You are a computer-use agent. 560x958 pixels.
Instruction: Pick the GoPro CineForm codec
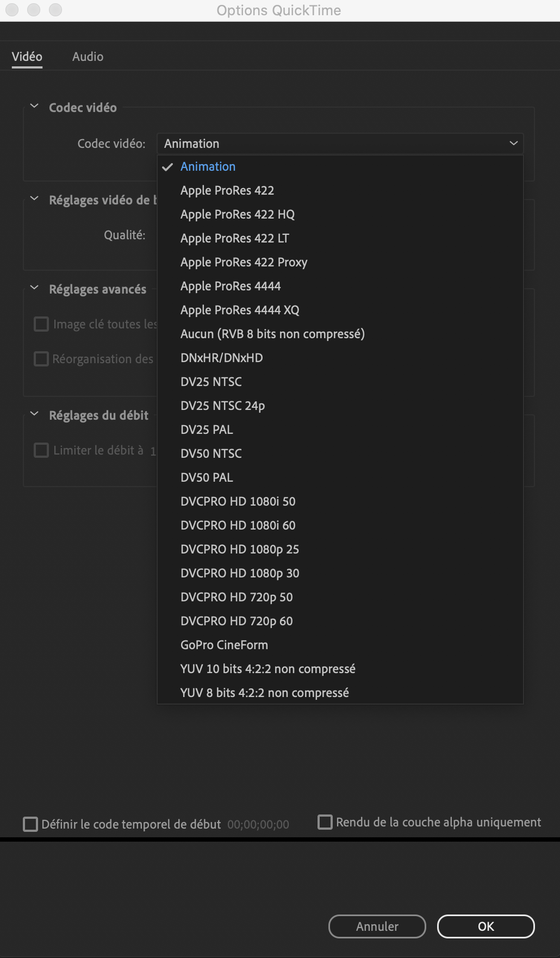(224, 645)
